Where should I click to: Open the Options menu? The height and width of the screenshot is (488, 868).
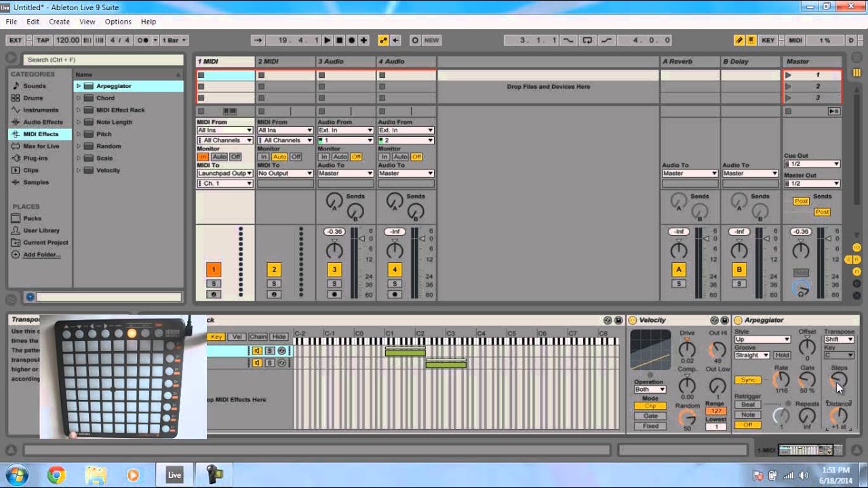[x=118, y=22]
